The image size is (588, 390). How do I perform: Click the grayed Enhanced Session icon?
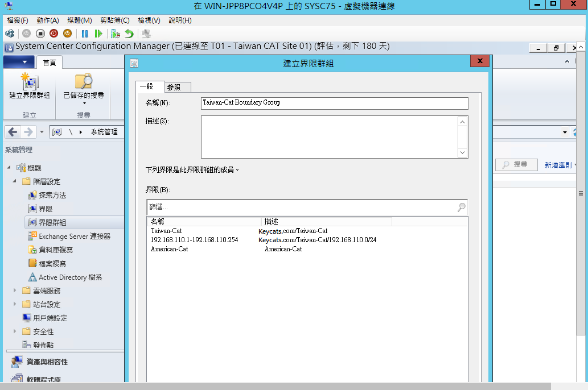click(x=146, y=34)
